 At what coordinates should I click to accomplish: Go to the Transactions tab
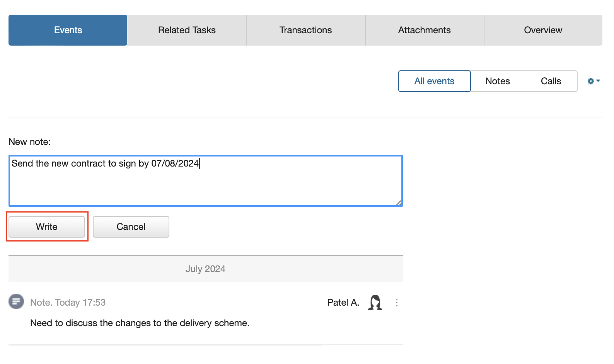pos(305,30)
